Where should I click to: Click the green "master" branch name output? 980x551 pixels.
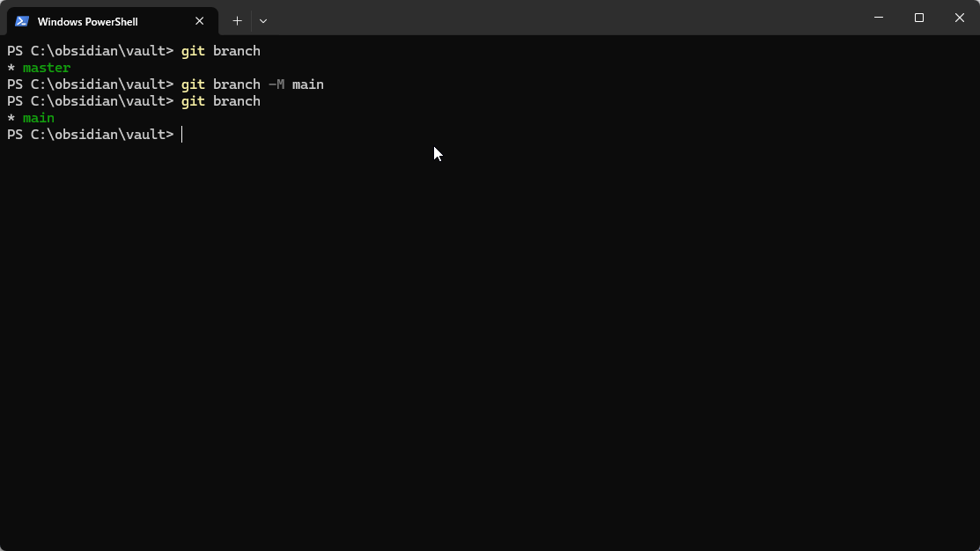47,68
